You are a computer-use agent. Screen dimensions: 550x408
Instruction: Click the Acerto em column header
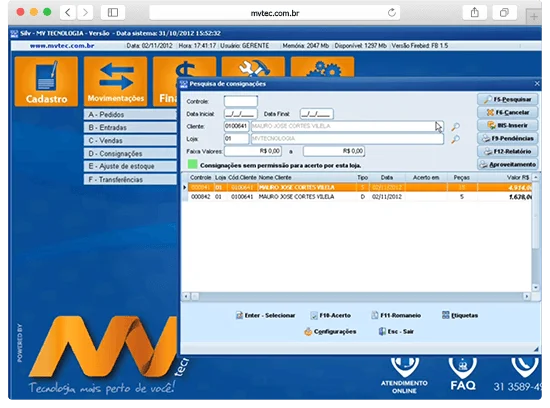coord(426,178)
